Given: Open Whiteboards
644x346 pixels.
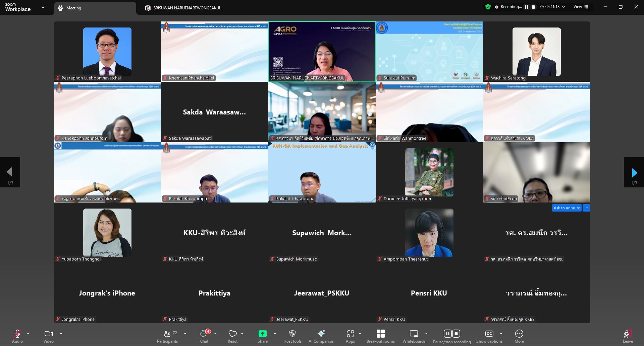Looking at the screenshot, I should tap(414, 336).
